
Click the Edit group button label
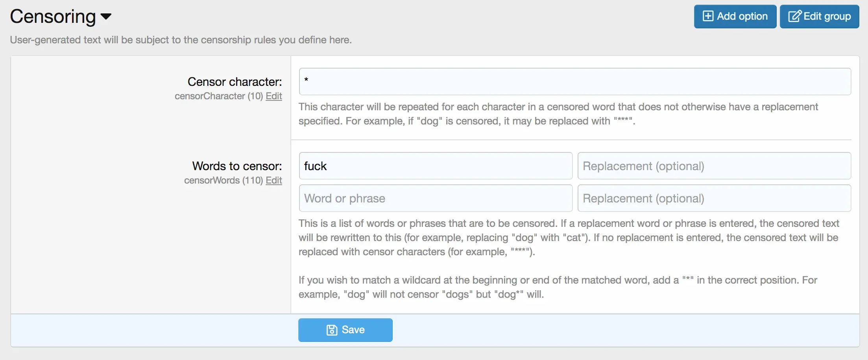(x=827, y=16)
